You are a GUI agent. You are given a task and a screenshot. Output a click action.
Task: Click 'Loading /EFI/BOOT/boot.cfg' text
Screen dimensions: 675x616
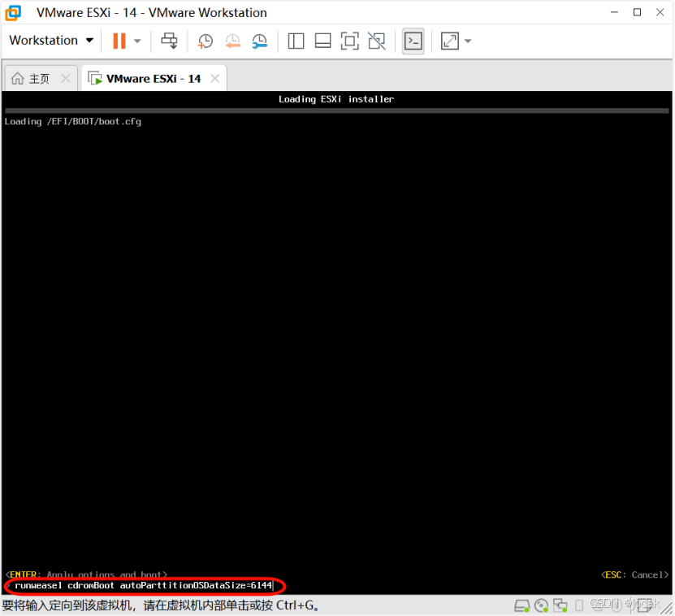tap(73, 121)
